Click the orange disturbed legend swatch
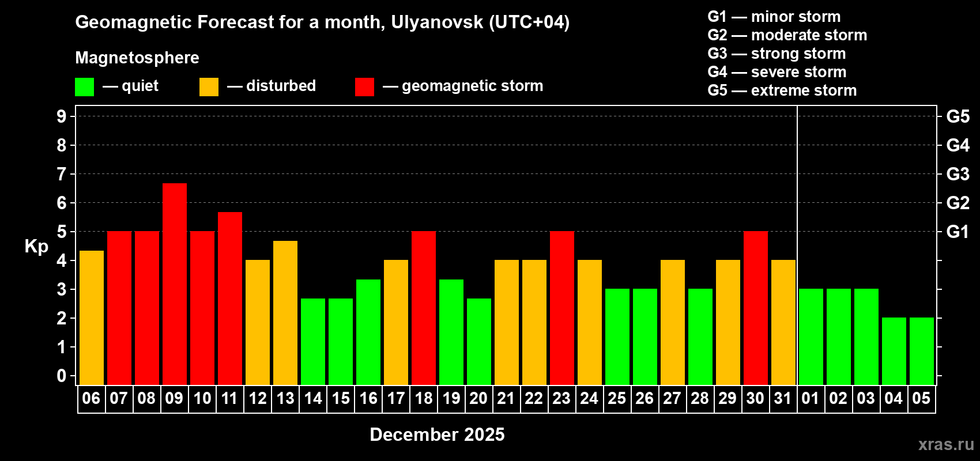 click(x=209, y=87)
